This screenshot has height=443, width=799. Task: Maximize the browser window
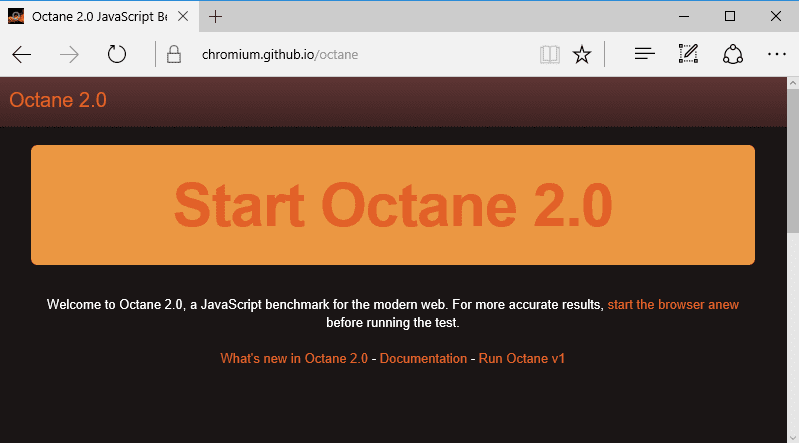coord(730,16)
